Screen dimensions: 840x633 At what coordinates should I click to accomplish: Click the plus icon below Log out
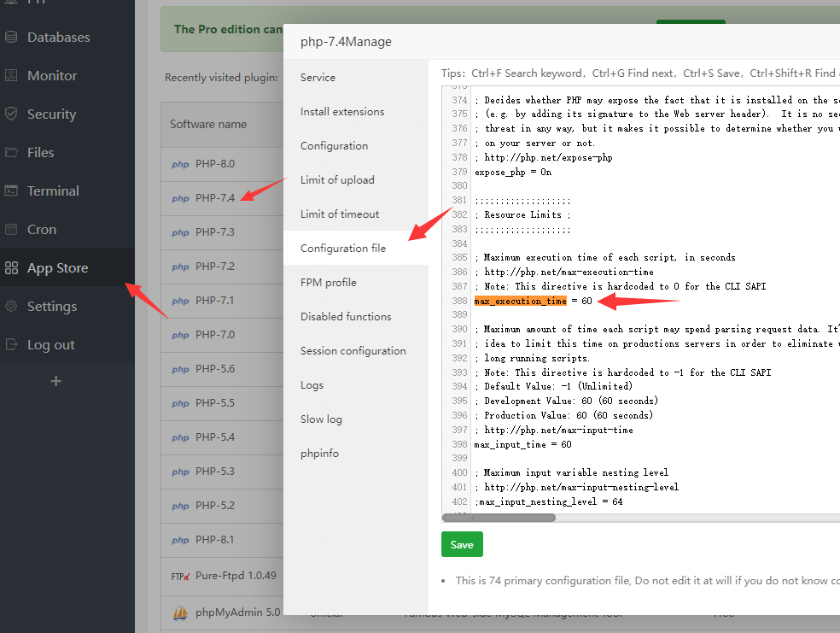click(x=55, y=381)
